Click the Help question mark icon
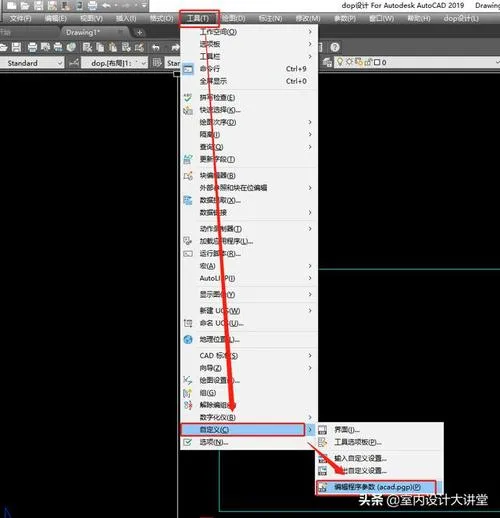500x518 pixels. pos(335,47)
